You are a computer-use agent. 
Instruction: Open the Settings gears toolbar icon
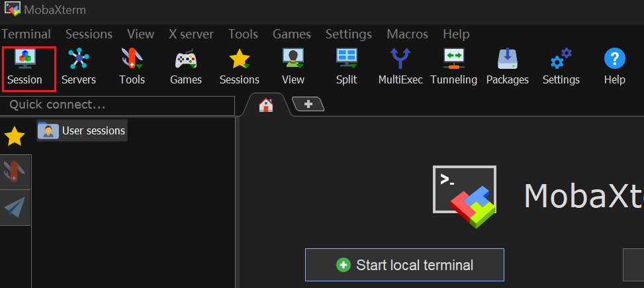tap(561, 68)
